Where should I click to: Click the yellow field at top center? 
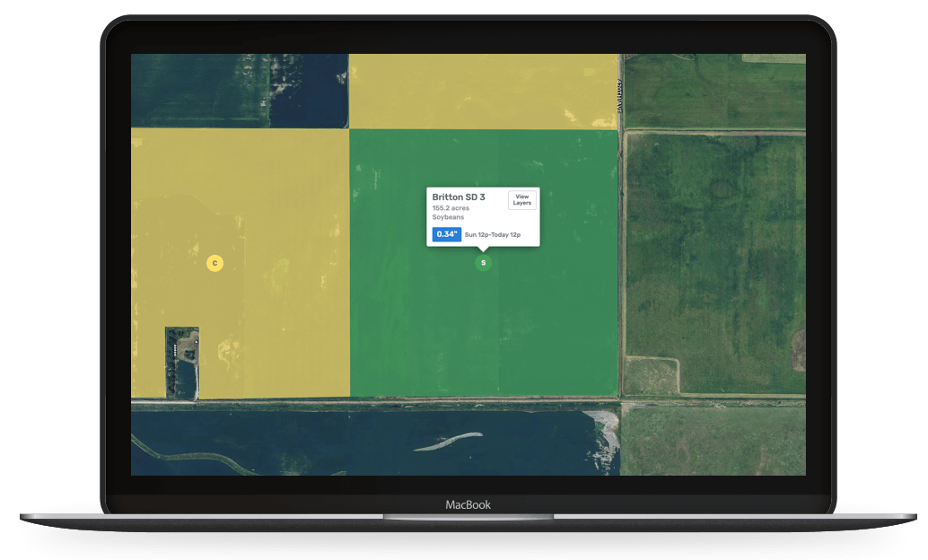click(483, 90)
